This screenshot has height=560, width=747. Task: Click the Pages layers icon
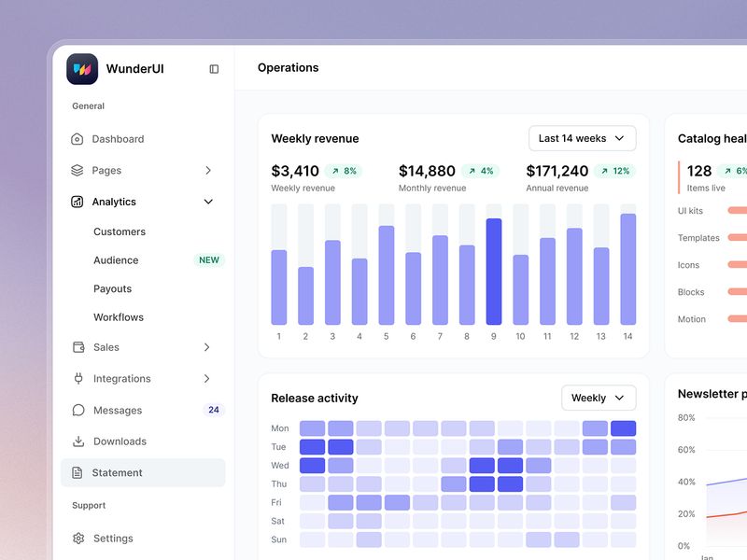(x=78, y=171)
